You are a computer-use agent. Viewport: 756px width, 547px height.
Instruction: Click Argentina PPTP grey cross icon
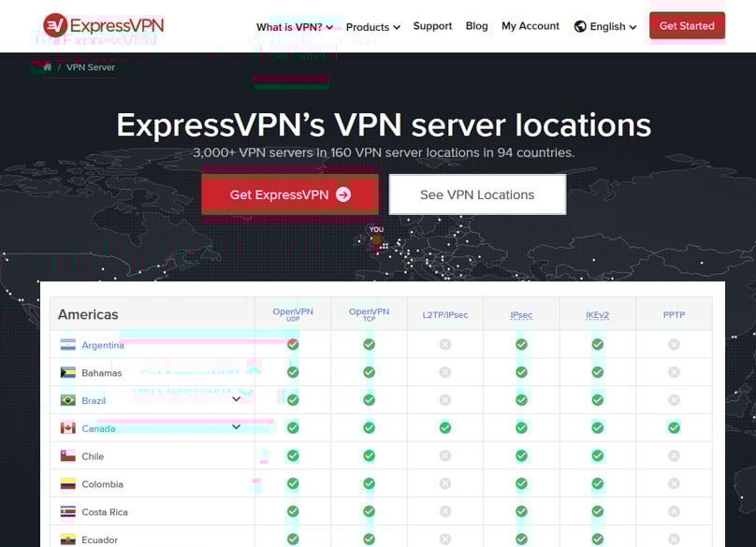pyautogui.click(x=674, y=345)
